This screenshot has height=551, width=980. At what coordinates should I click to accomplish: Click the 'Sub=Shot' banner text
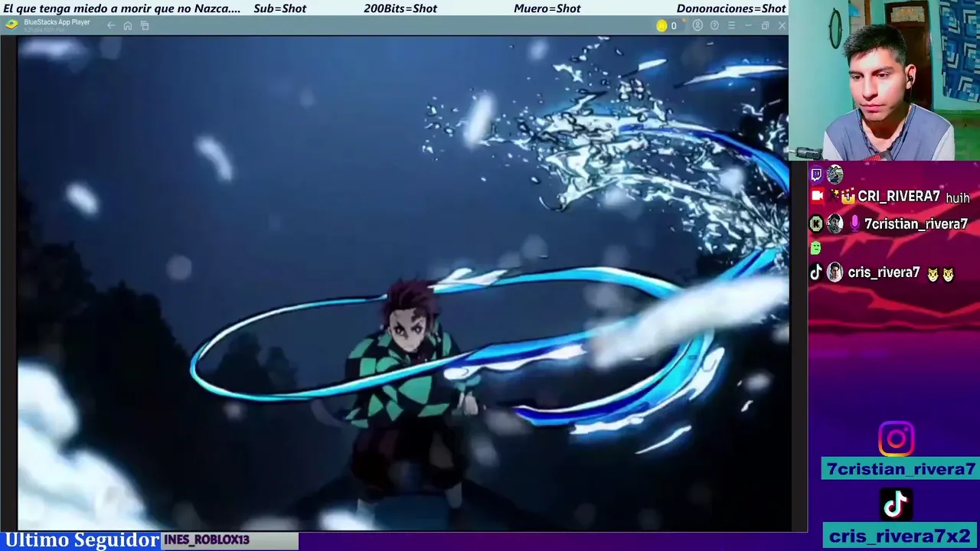tap(280, 8)
